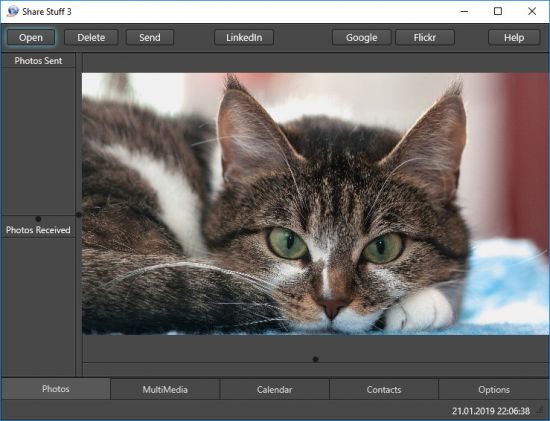Send the current photo
This screenshot has height=421, width=550.
pos(150,38)
